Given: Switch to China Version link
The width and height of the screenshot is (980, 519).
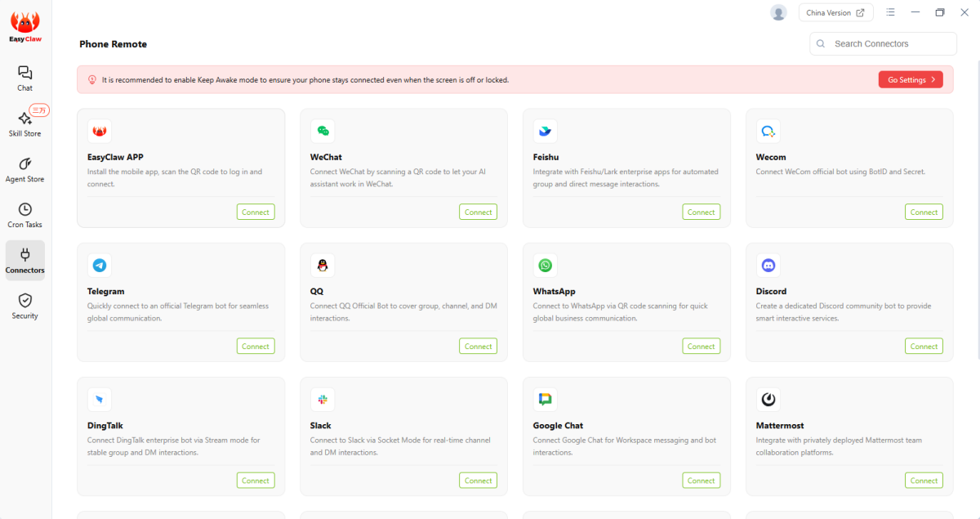Looking at the screenshot, I should [x=835, y=13].
